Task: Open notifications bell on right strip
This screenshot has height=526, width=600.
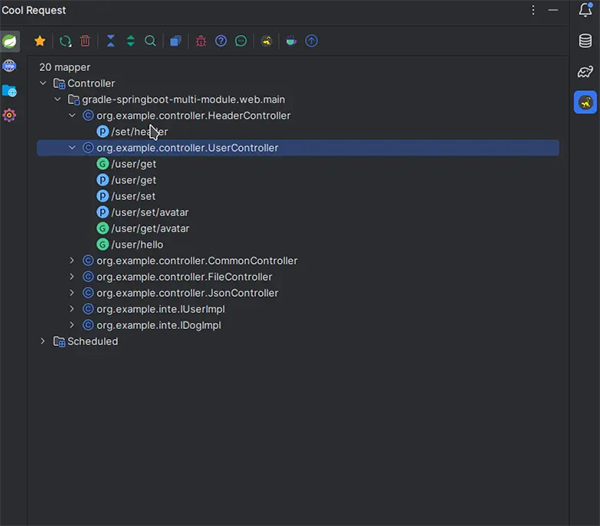Action: pos(585,10)
